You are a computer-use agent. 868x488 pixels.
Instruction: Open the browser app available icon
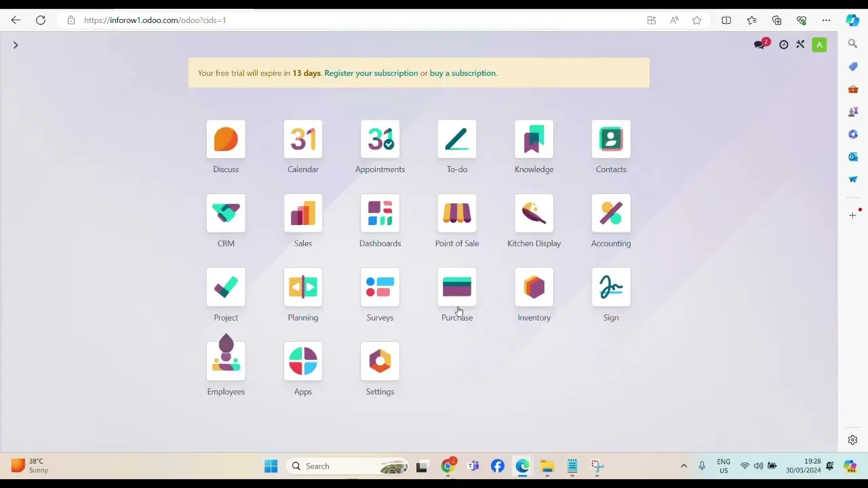coord(652,20)
